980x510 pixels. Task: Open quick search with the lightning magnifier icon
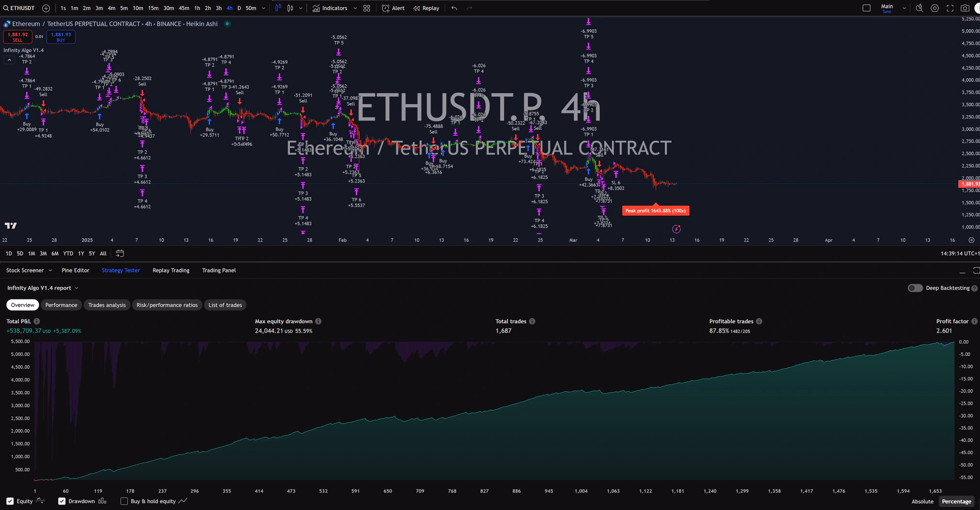click(919, 8)
